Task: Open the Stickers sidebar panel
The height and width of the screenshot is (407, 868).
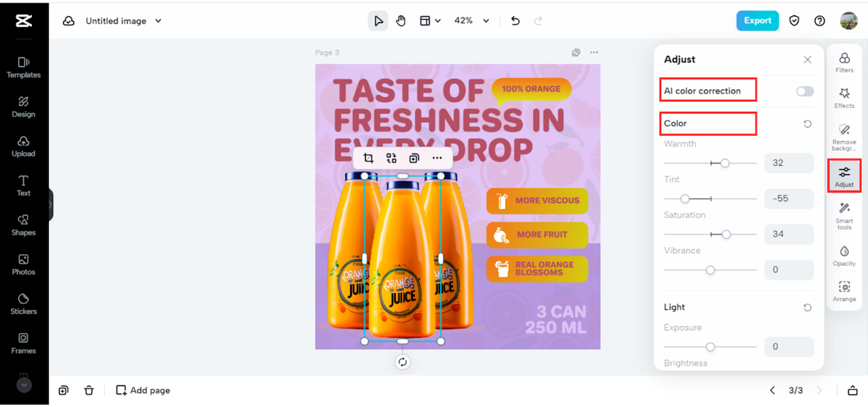Action: 24,304
